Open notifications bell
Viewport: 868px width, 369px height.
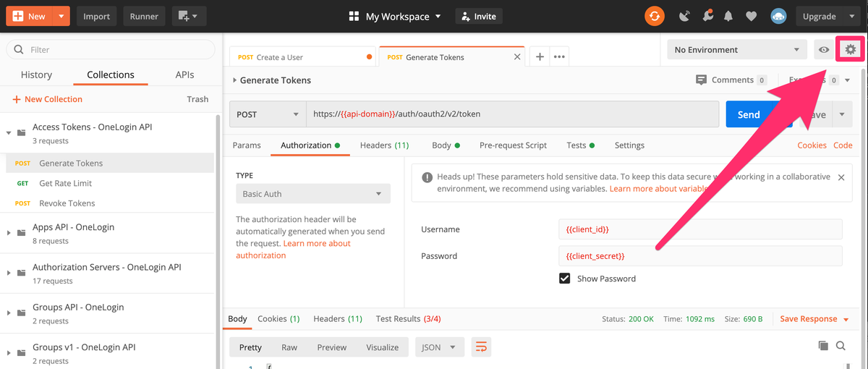tap(729, 16)
